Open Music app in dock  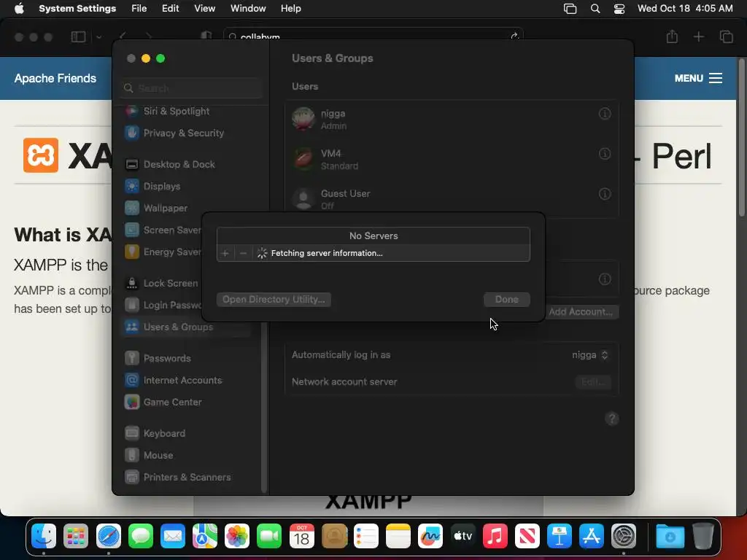pos(495,536)
